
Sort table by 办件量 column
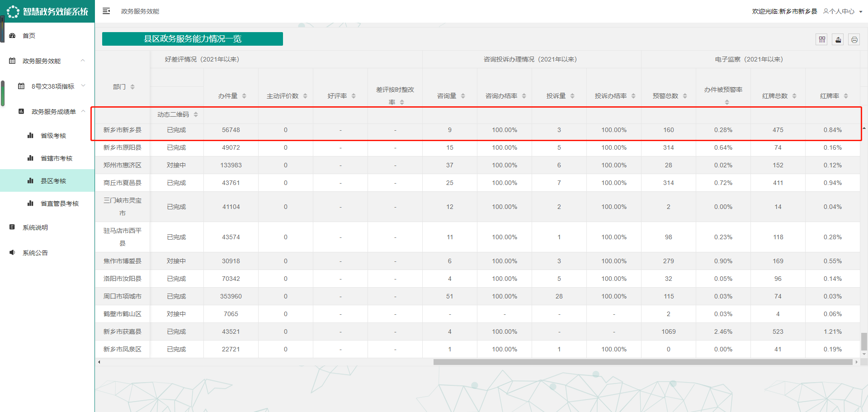(244, 96)
